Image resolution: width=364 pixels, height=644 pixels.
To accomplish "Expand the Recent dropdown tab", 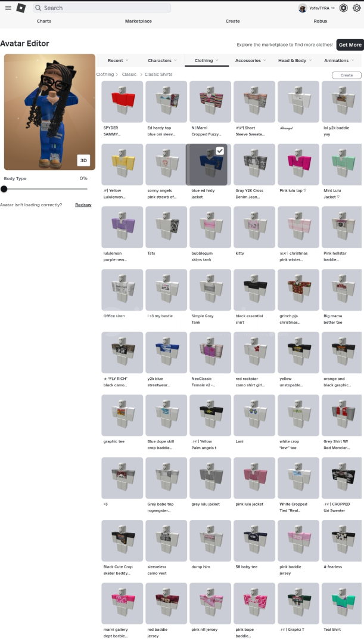I will tap(118, 60).
